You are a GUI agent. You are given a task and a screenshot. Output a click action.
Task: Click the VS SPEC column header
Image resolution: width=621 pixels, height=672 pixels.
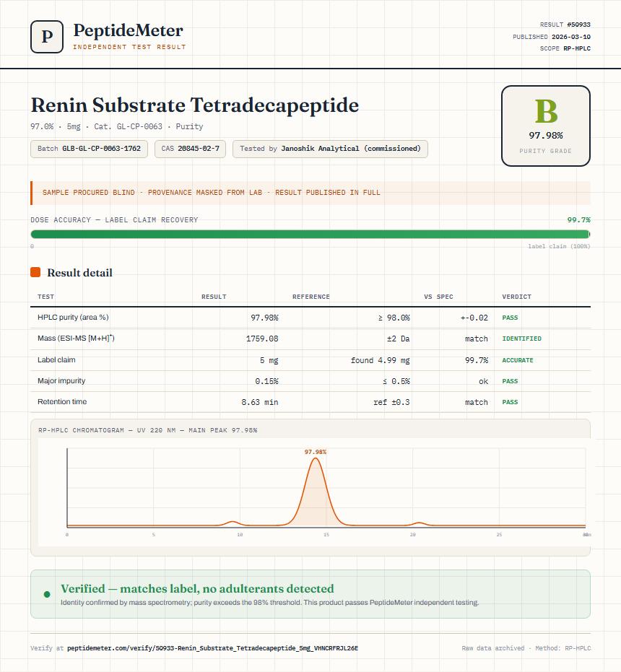pos(438,297)
